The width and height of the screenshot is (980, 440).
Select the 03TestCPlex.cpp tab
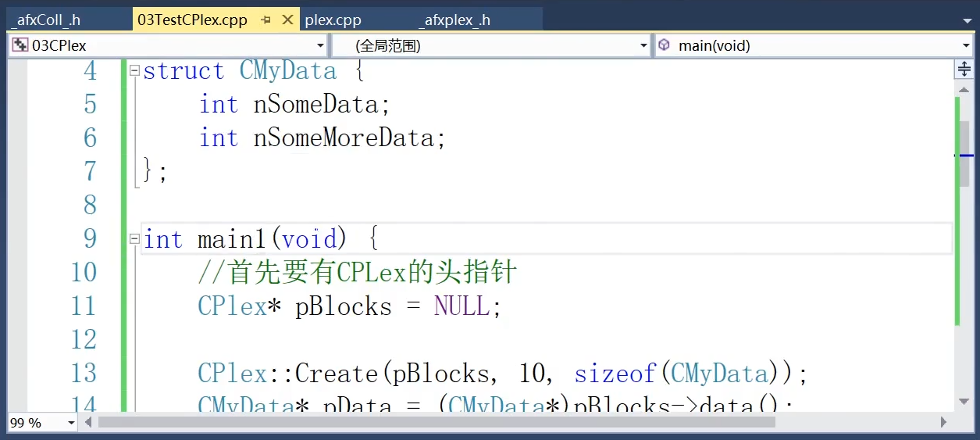point(192,20)
